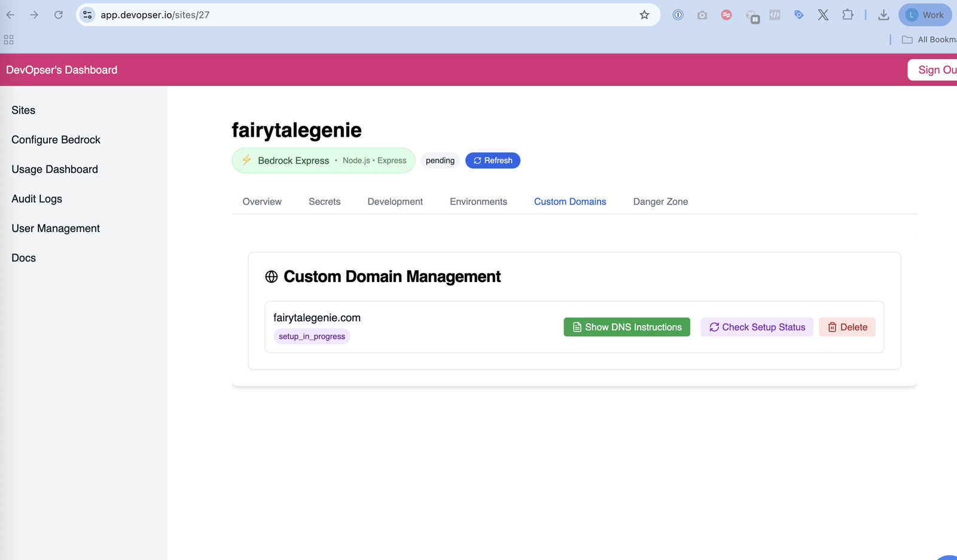
Task: Click the code brackets extension icon
Action: [775, 15]
